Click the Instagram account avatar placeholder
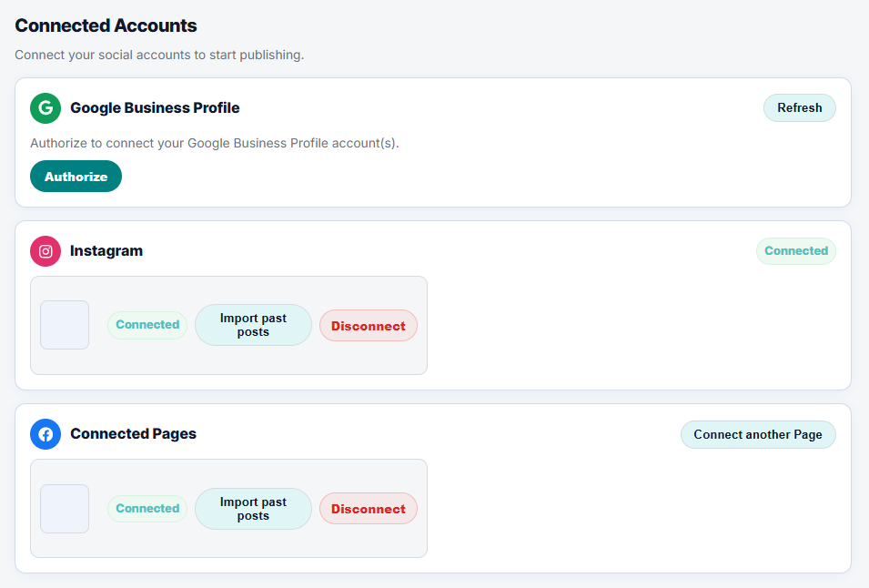 click(x=64, y=325)
